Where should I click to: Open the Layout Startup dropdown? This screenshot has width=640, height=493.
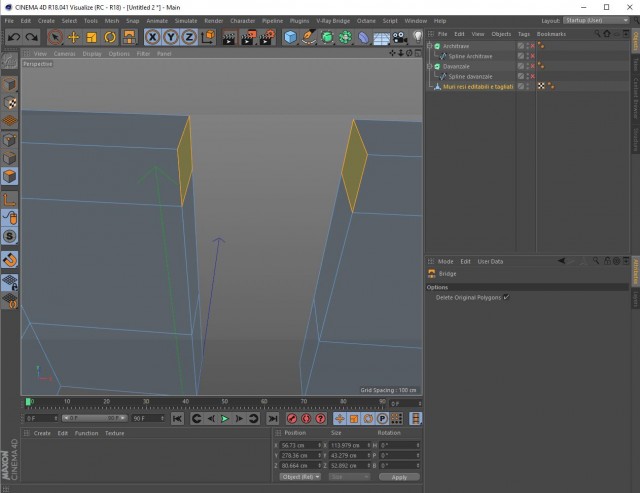coord(596,20)
